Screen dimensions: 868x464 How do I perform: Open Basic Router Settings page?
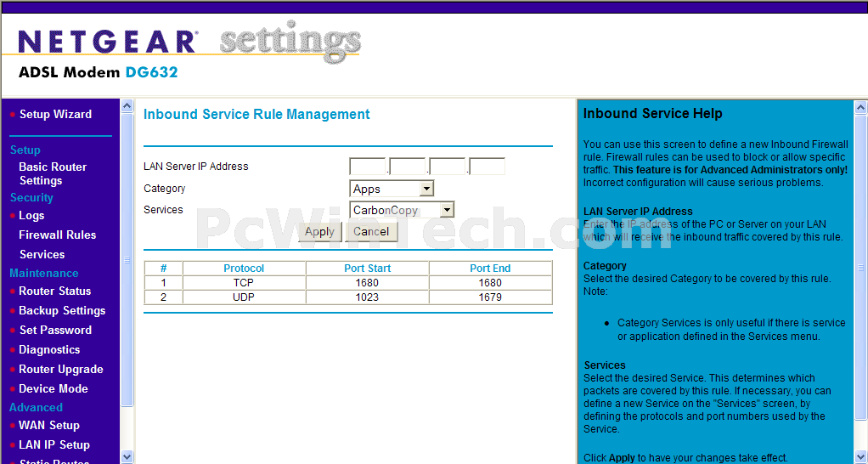[53, 173]
